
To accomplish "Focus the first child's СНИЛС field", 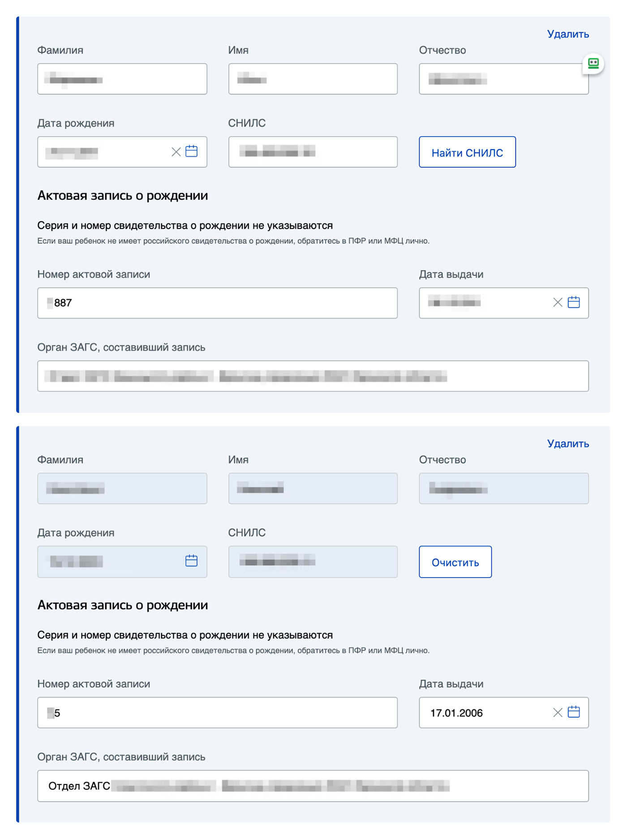I will tap(313, 152).
